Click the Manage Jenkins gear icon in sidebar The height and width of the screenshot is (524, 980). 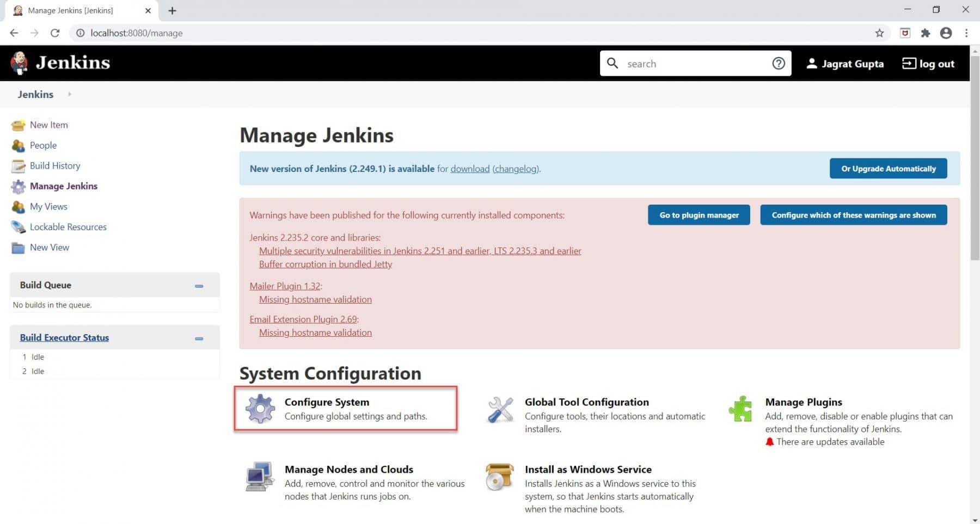click(x=18, y=187)
